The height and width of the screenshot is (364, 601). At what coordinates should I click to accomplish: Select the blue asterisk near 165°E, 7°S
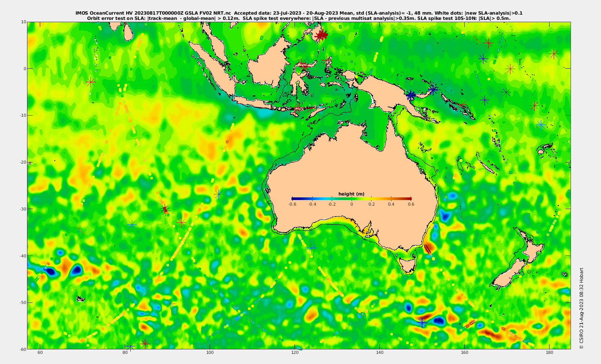coord(485,100)
